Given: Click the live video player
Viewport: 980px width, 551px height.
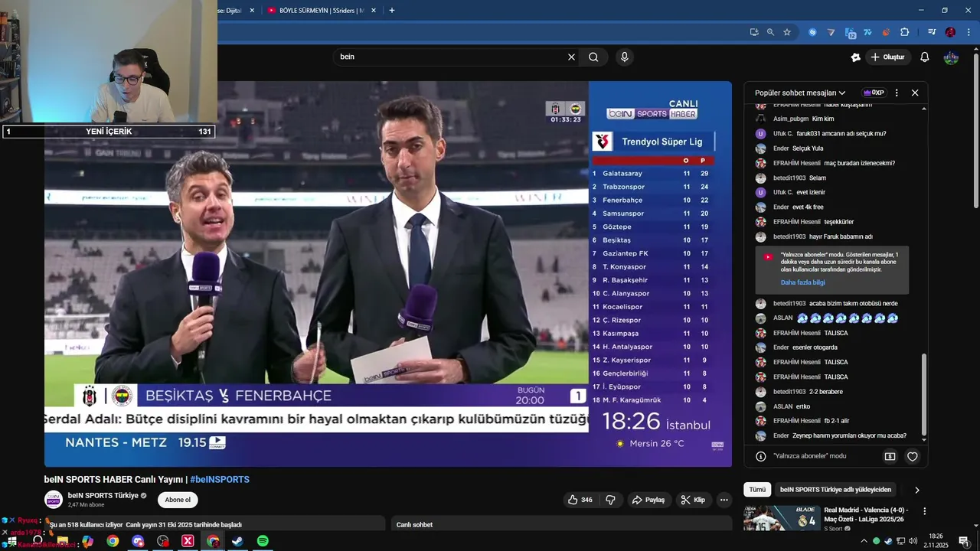Looking at the screenshot, I should click(x=388, y=274).
